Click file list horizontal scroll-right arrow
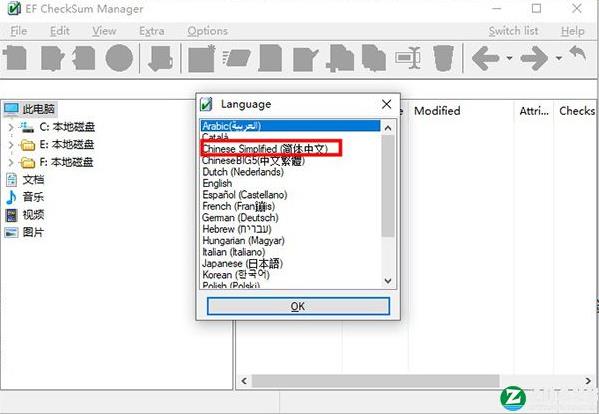Viewport: 599px width, 414px height. point(588,381)
